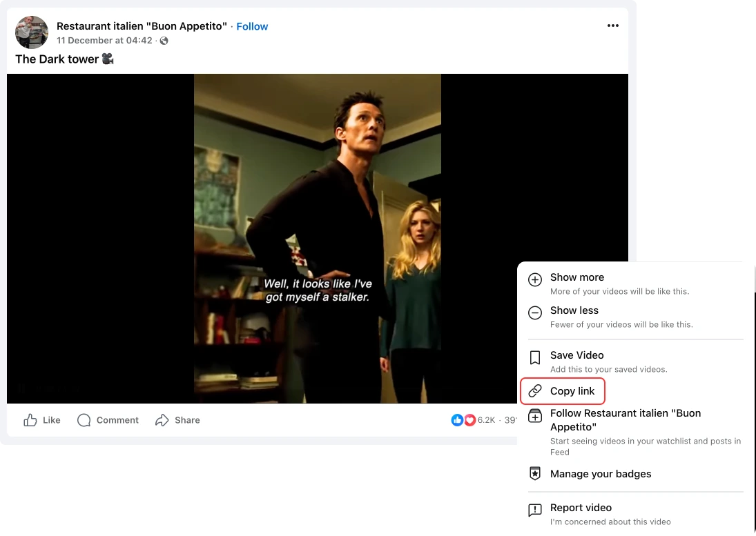Viewport: 756px width, 536px height.
Task: Open the Comment button text
Action: (117, 420)
